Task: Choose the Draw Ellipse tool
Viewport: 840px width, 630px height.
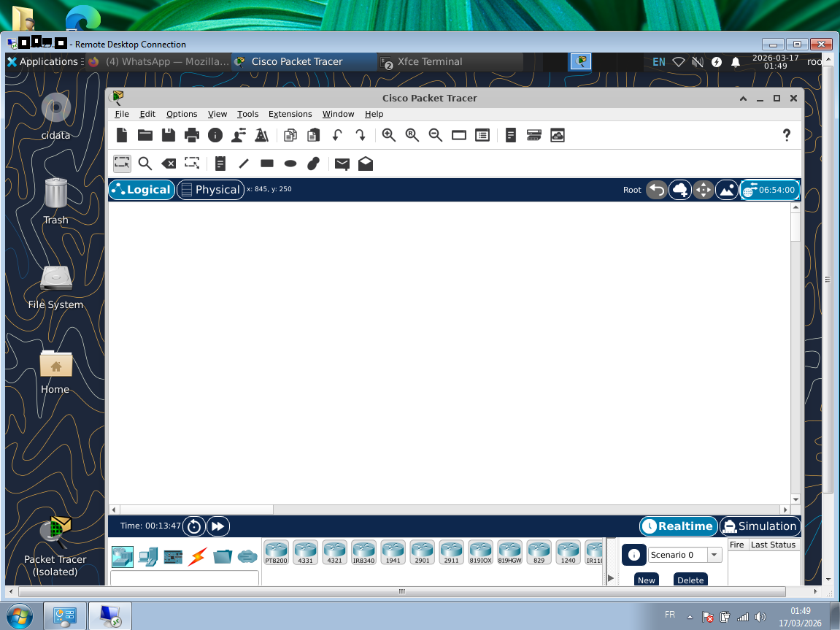Action: (290, 164)
